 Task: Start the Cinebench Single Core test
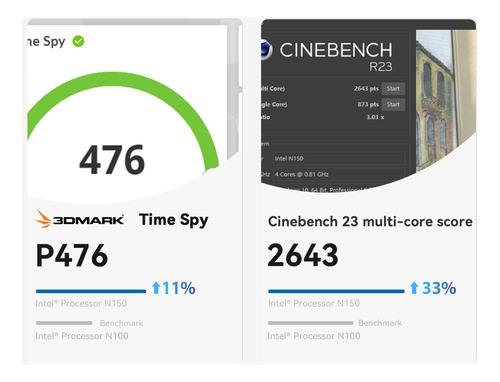point(393,105)
